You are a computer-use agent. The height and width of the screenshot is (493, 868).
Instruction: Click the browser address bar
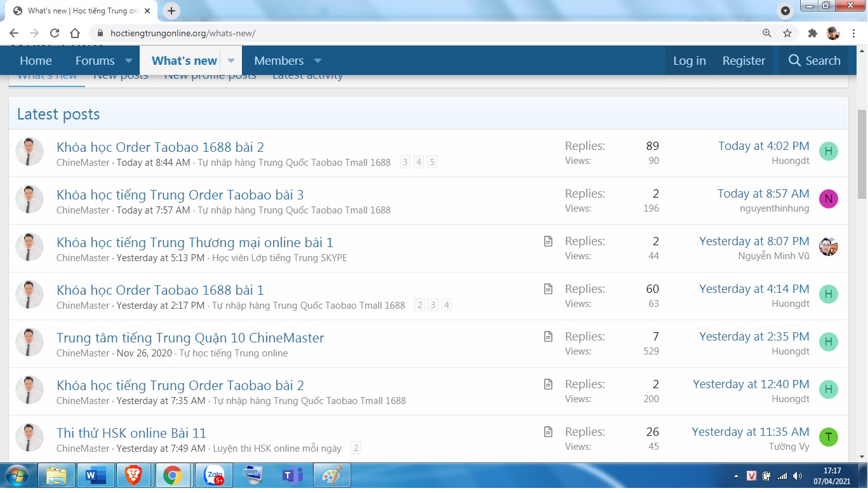[413, 33]
